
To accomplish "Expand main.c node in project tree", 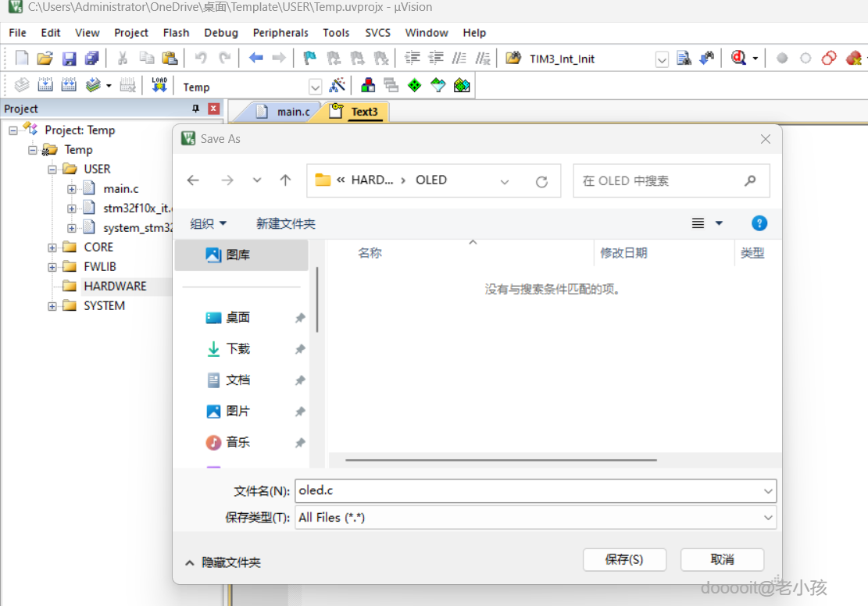I will pos(71,189).
